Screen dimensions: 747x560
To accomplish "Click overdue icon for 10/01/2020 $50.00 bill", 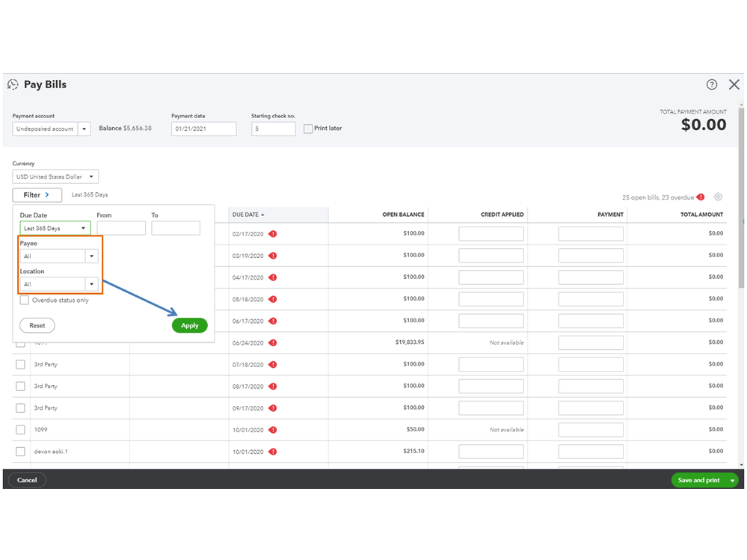I will pos(272,429).
